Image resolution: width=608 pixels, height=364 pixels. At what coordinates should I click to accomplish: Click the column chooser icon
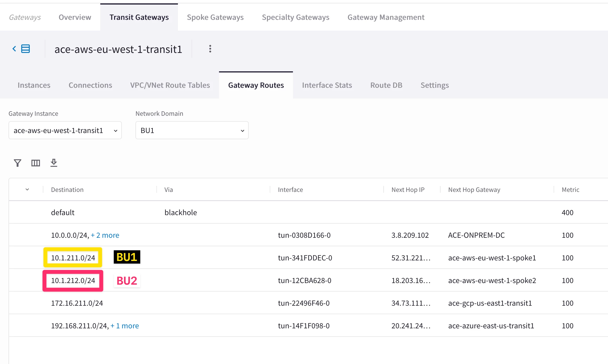[x=36, y=163]
